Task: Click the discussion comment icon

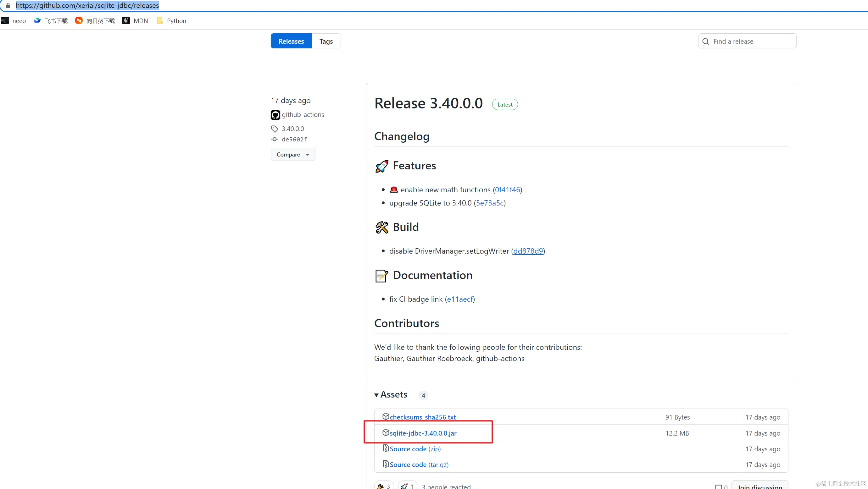Action: (718, 486)
